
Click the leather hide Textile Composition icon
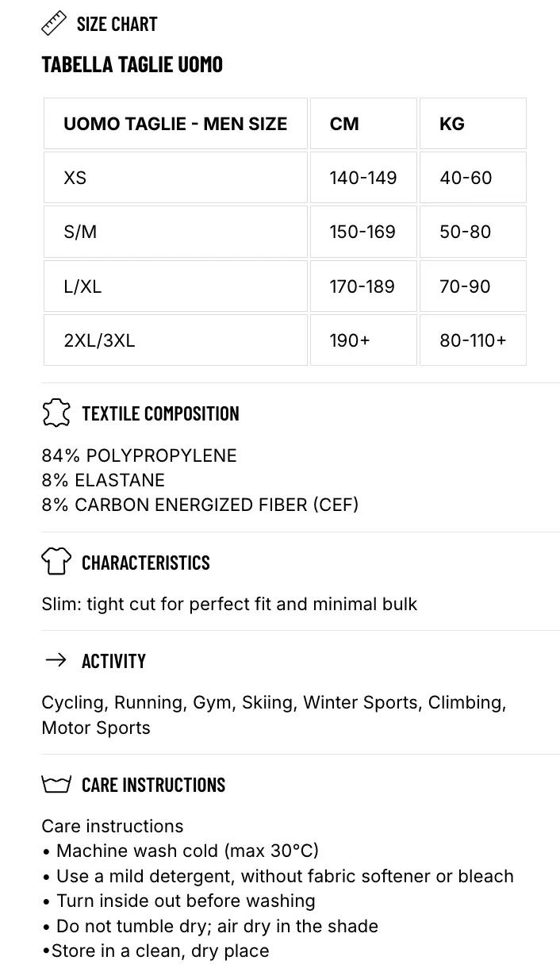point(56,413)
